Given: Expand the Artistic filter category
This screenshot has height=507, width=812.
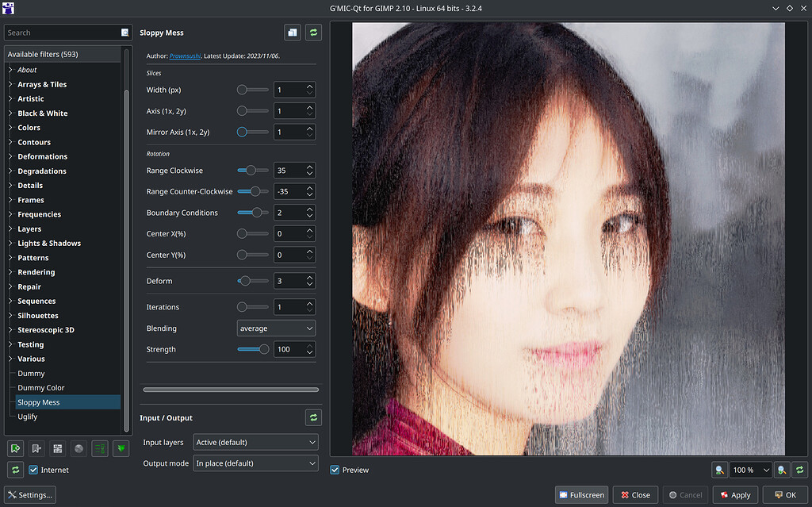Looking at the screenshot, I should point(30,98).
